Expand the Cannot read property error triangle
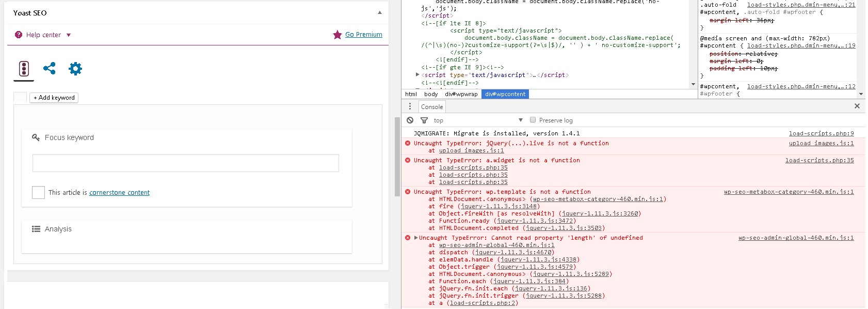 tap(416, 238)
